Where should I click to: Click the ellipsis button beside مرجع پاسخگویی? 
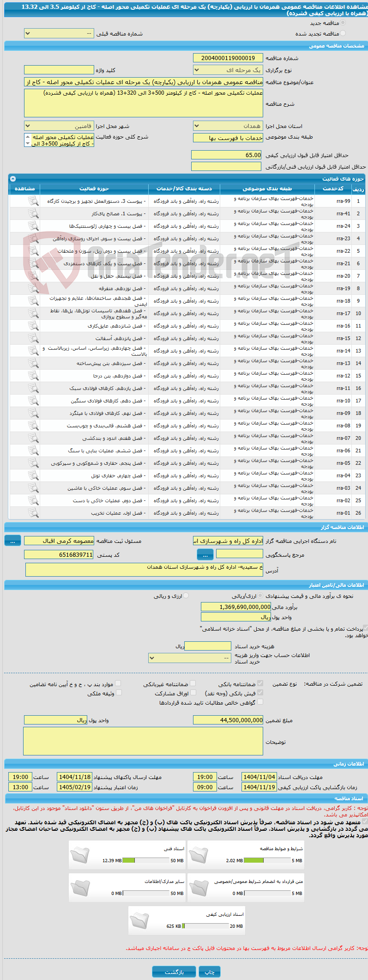click(x=205, y=554)
